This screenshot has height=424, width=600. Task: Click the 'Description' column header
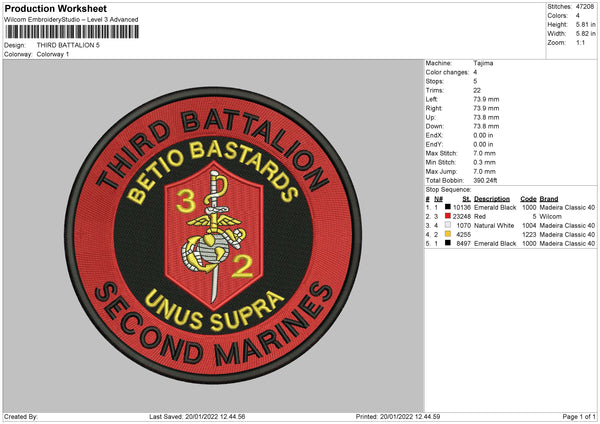tap(492, 199)
